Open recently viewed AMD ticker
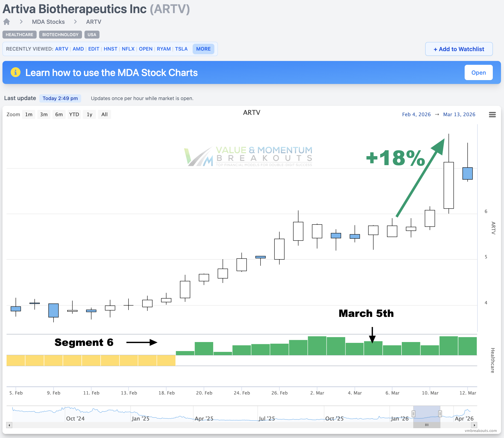Image resolution: width=504 pixels, height=438 pixels. click(x=78, y=49)
